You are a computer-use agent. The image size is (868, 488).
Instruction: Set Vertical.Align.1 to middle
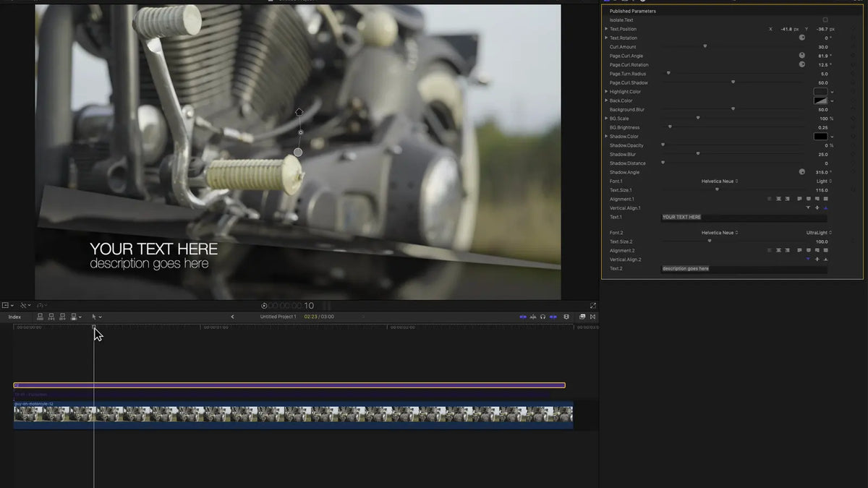817,208
